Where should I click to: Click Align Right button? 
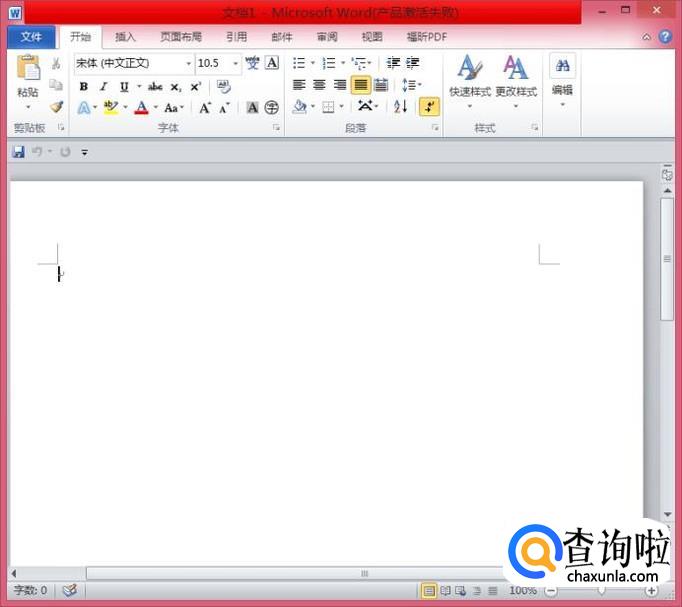point(340,85)
